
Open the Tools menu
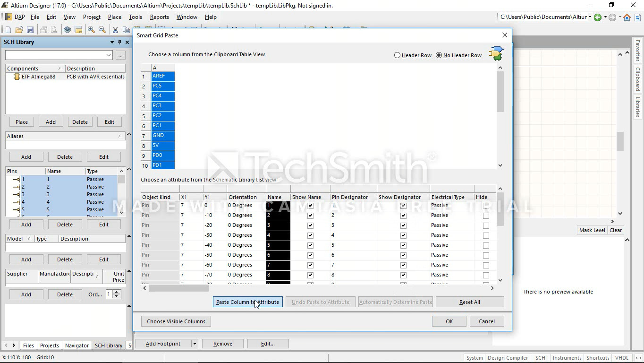point(135,17)
